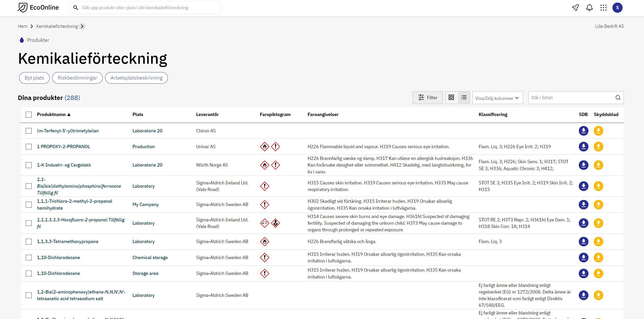Click the EcoOnline logo
This screenshot has width=644, height=319.
(38, 8)
